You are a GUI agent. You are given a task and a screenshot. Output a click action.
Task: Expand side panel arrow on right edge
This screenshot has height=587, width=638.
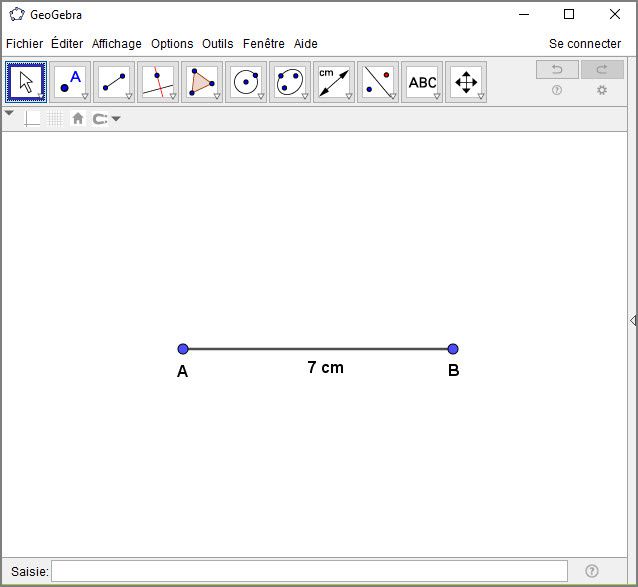point(633,321)
